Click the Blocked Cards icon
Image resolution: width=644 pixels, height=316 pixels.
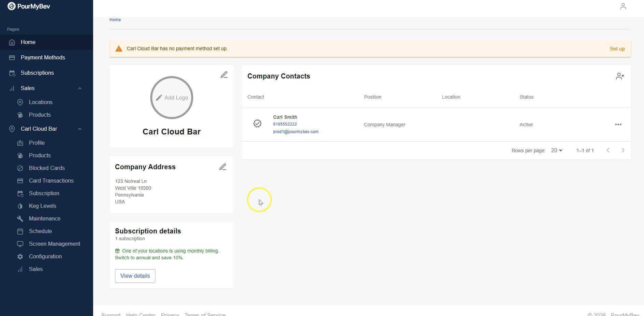tap(20, 168)
